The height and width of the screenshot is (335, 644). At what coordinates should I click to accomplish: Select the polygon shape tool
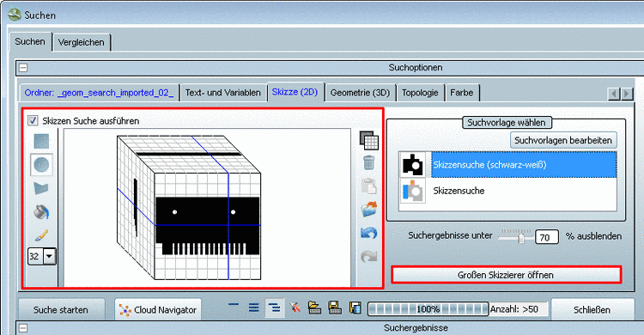click(41, 188)
